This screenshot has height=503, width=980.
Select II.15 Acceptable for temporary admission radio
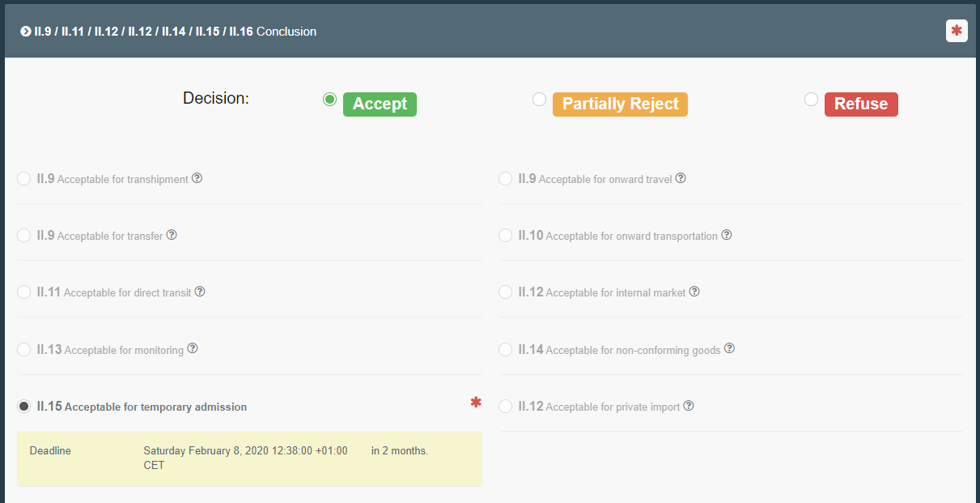click(24, 406)
